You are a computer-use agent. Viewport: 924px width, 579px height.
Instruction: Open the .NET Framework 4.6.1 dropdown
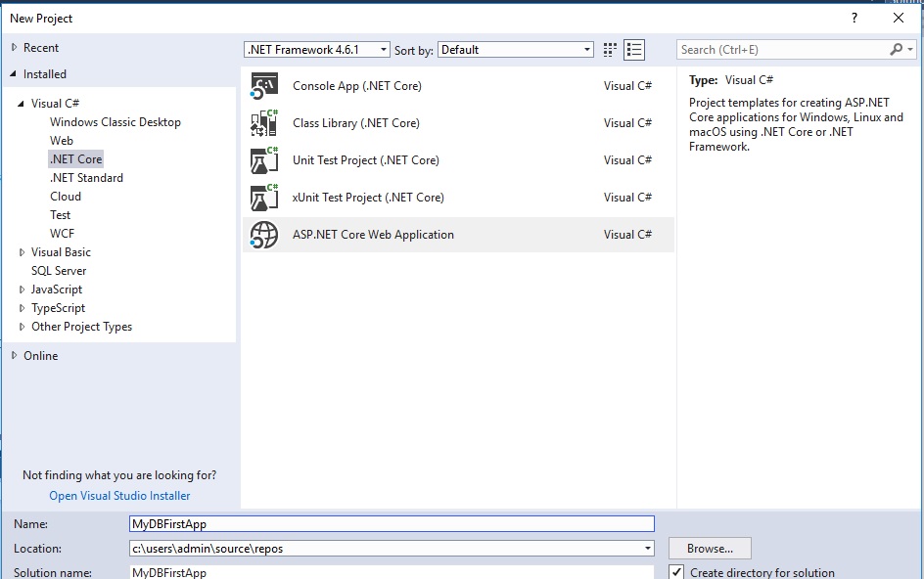(x=383, y=48)
